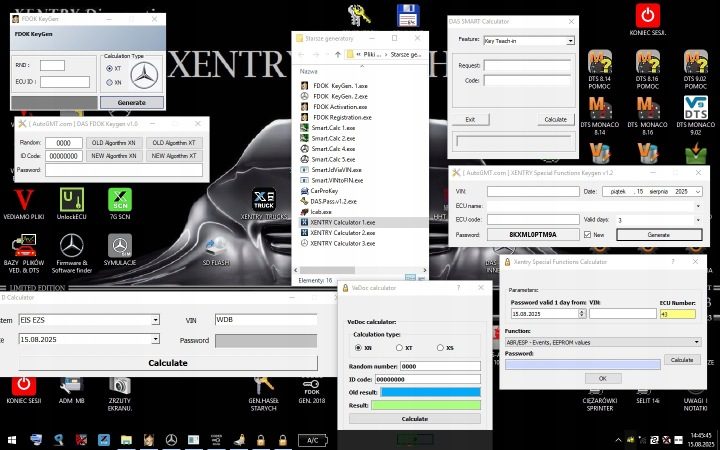Launch DTS MONACO 8.14 shortcut
720x450 pixels.
pyautogui.click(x=599, y=116)
